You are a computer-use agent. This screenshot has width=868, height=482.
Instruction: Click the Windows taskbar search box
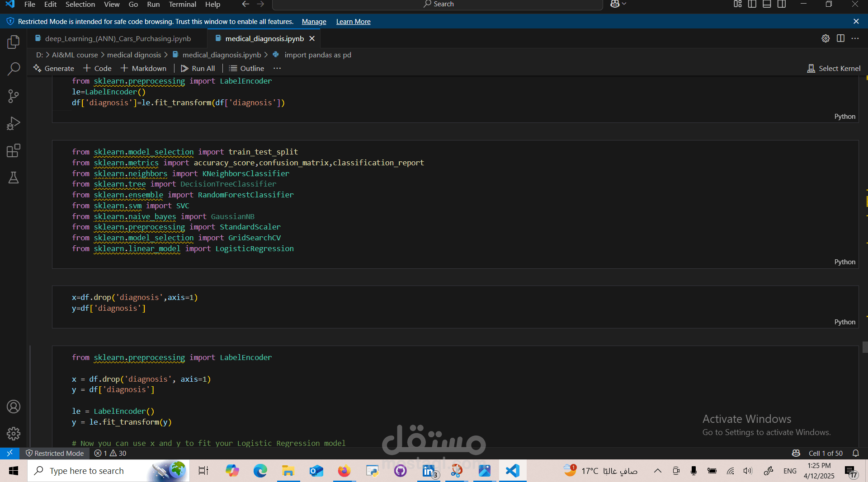108,471
